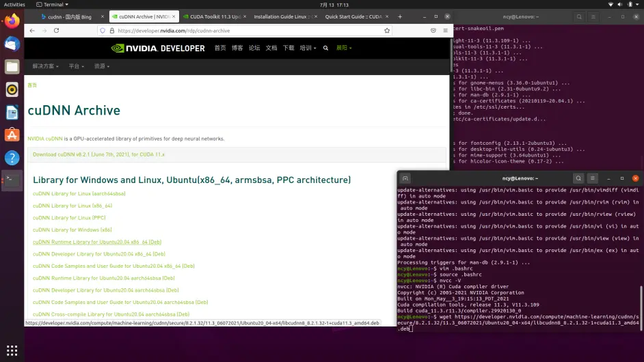This screenshot has height=362, width=644.
Task: Open cuDNN Library for Linux PPC
Action: click(x=69, y=217)
